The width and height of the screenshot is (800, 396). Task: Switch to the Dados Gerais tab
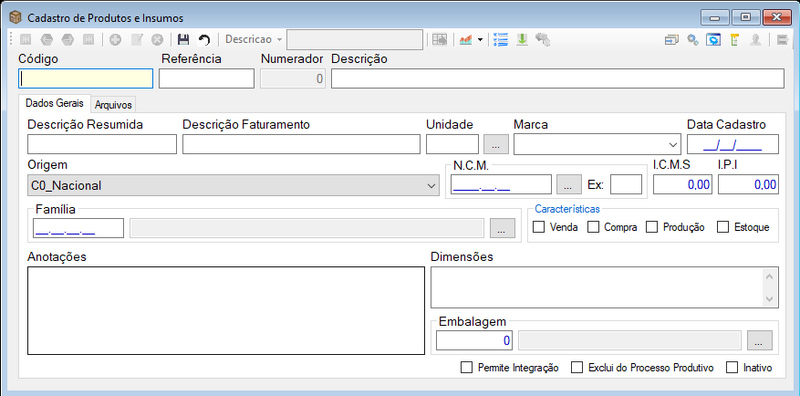coord(55,103)
